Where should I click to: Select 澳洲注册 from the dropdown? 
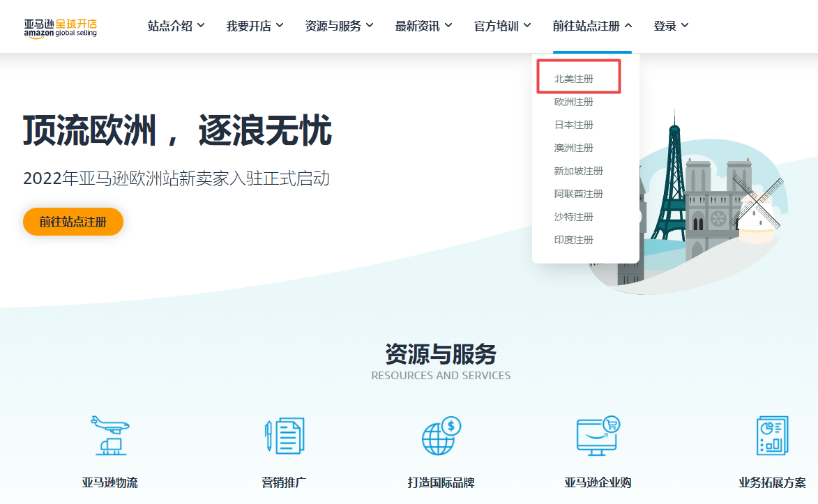[574, 148]
